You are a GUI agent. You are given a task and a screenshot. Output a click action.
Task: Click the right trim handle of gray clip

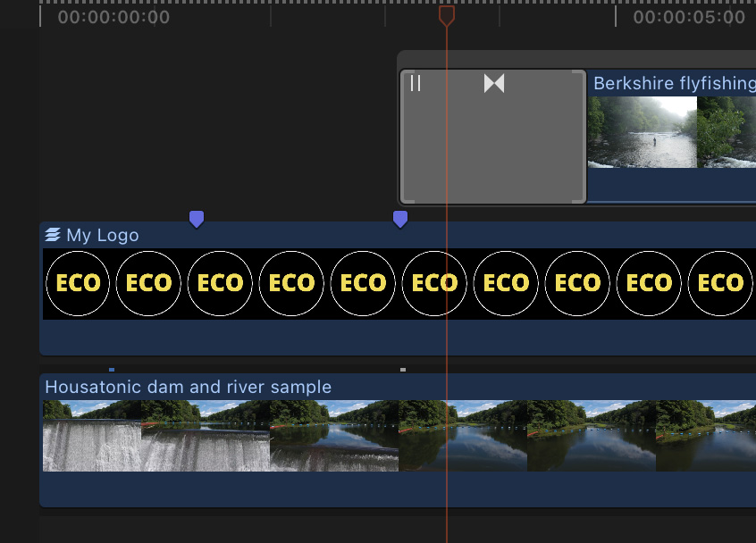(x=582, y=137)
